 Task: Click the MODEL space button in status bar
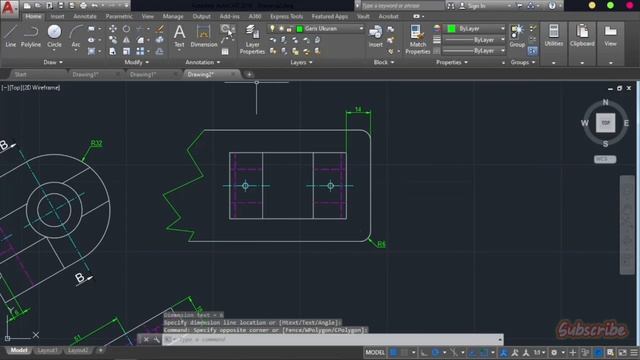pos(375,352)
